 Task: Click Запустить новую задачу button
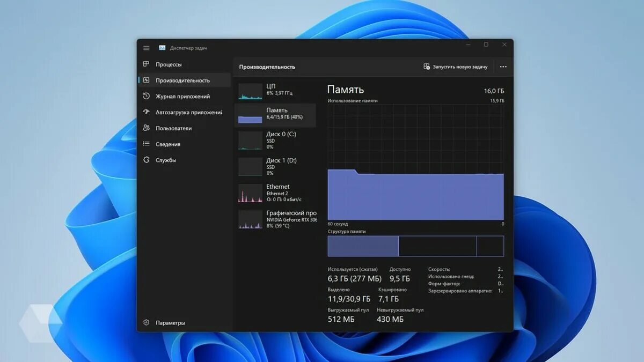pos(455,67)
